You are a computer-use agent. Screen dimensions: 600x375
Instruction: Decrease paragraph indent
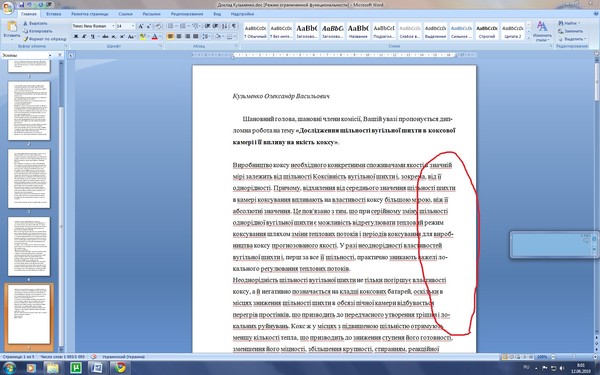207,26
